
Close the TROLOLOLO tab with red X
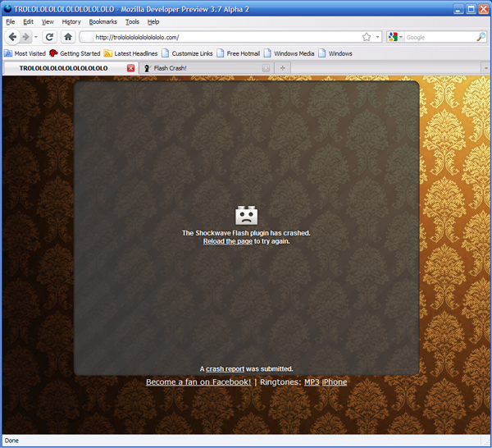click(x=130, y=68)
